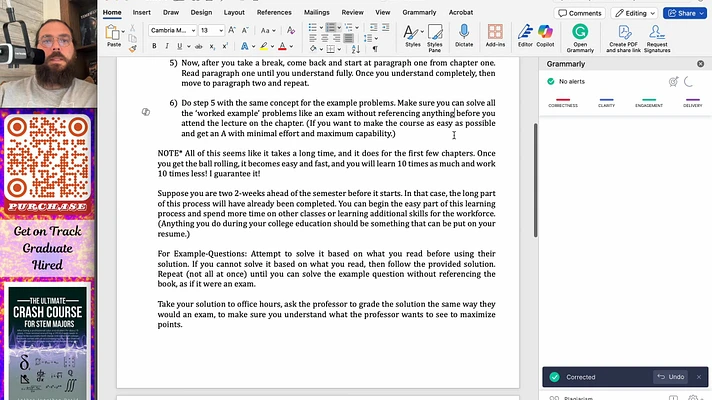Click Request Signatures icon
Screen dimensions: 712x400
pos(657,38)
